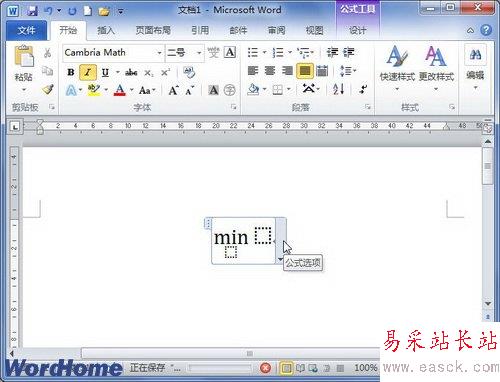Open the Font dialog launcher
The height and width of the screenshot is (382, 500).
pos(233,107)
